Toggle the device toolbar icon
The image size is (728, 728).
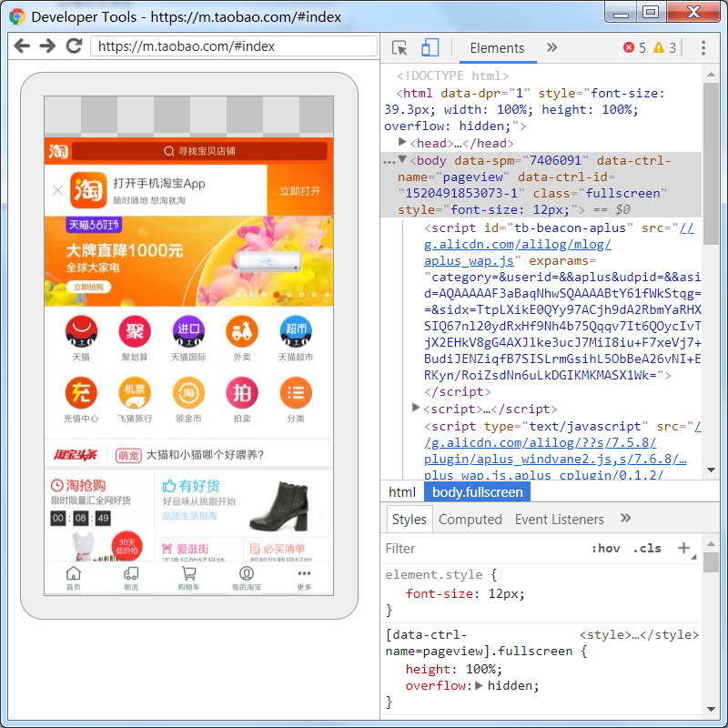coord(430,47)
